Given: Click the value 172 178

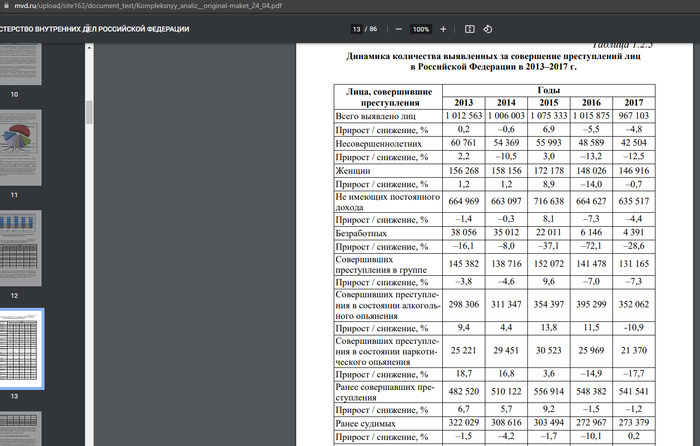Looking at the screenshot, I should [549, 171].
